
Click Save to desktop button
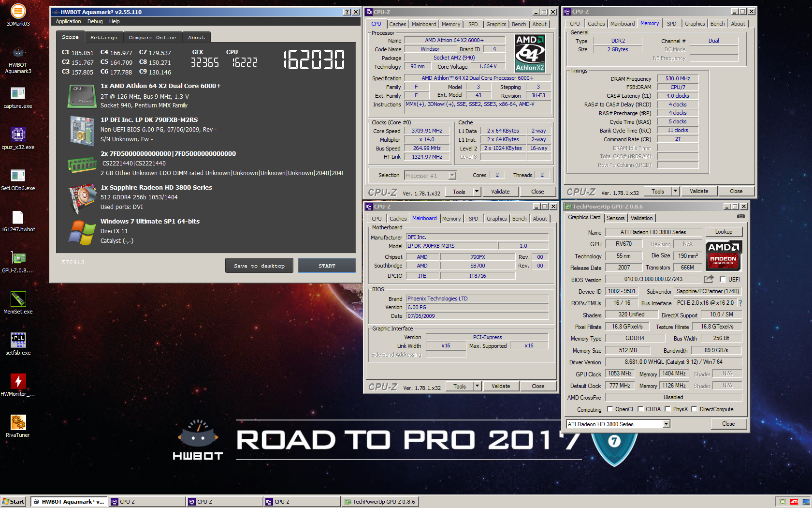point(259,266)
